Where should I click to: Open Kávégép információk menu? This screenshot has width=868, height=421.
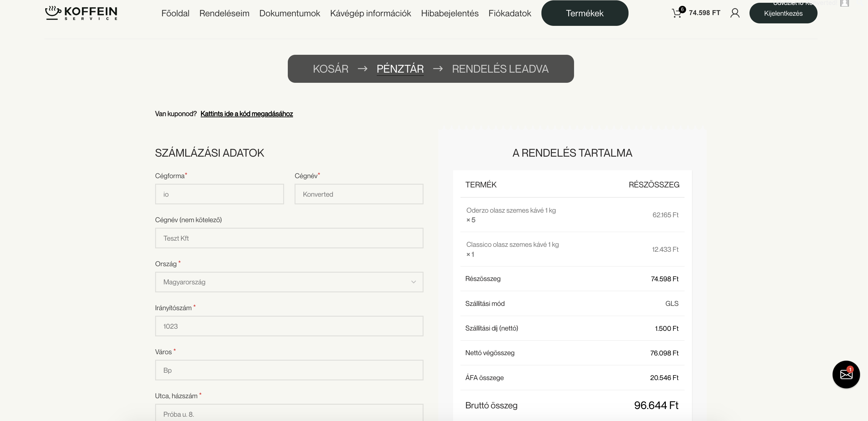[370, 13]
